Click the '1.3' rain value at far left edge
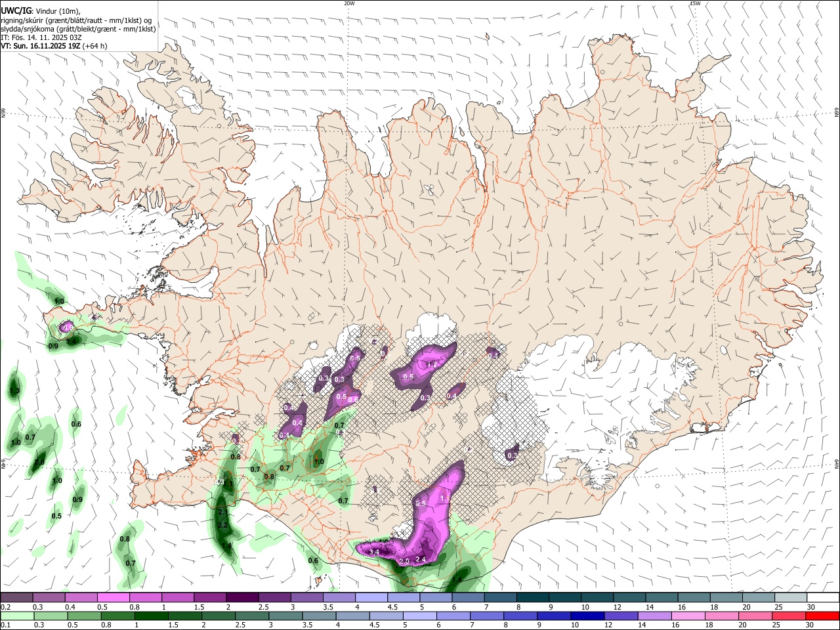 pos(15,391)
